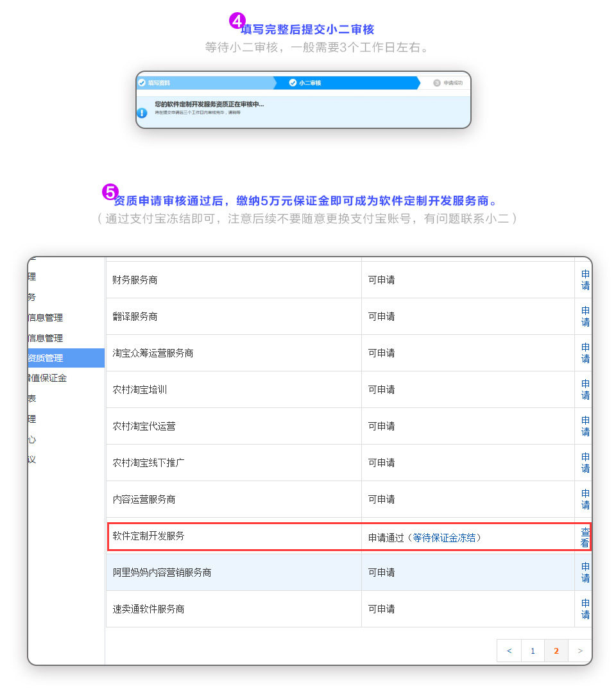Click the blue info alert icon
Image resolution: width=616 pixels, height=698 pixels.
[142, 113]
